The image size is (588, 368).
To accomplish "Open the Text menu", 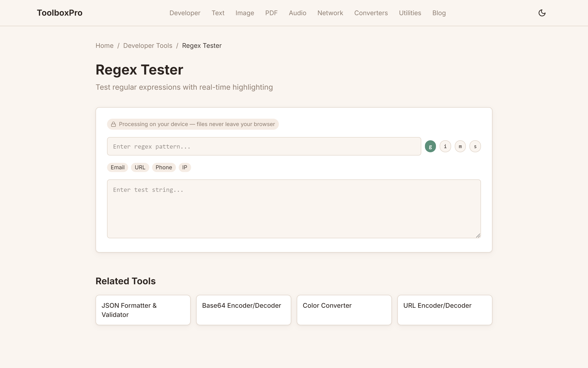I will 218,13.
